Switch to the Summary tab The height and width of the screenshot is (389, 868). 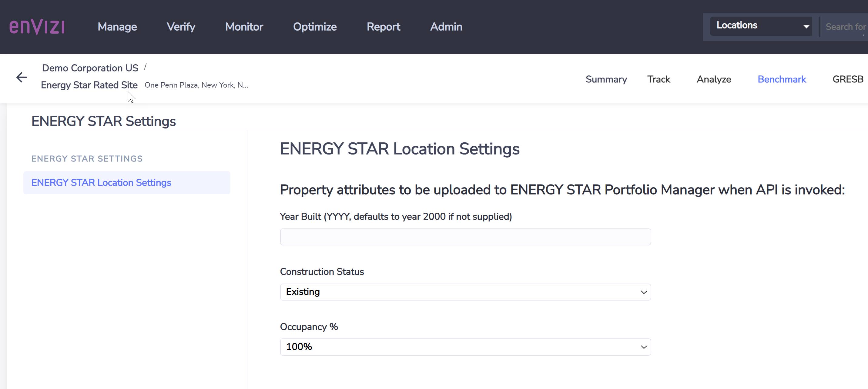coord(606,79)
